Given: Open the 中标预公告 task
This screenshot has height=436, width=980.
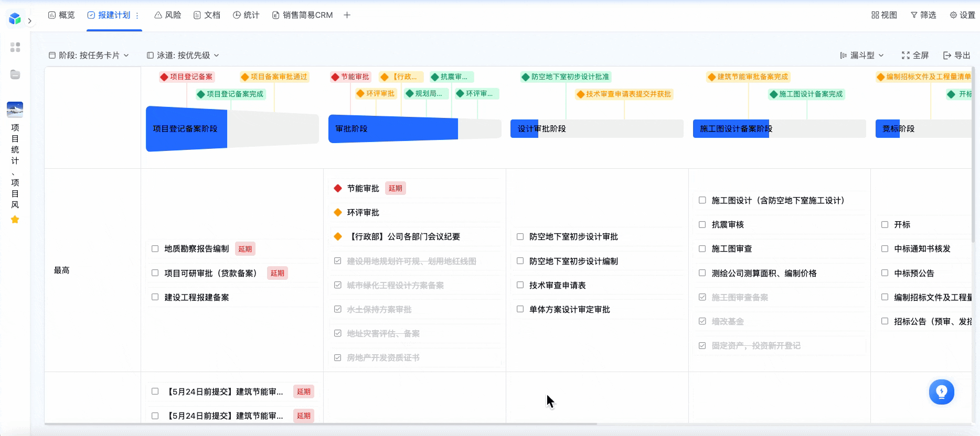Looking at the screenshot, I should click(914, 273).
